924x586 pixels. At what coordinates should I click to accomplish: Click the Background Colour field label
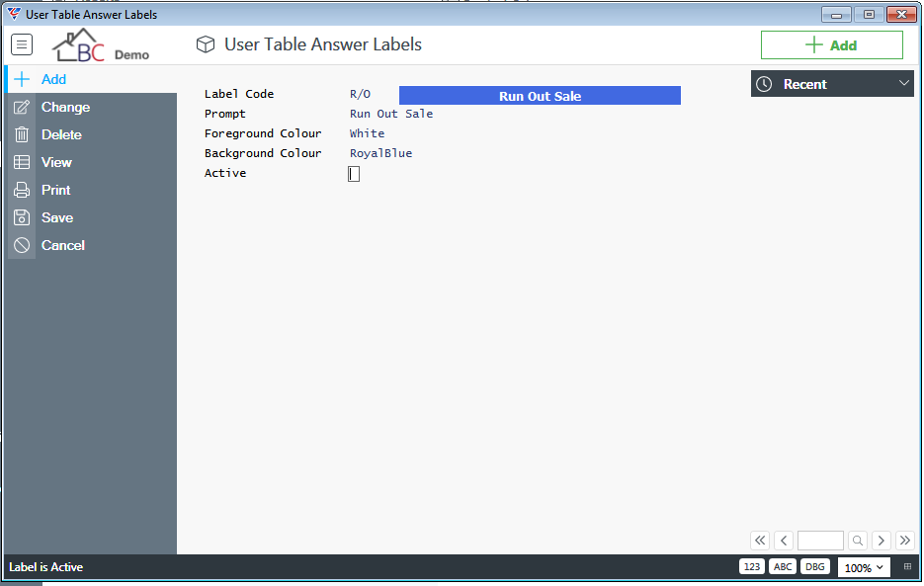coord(263,153)
